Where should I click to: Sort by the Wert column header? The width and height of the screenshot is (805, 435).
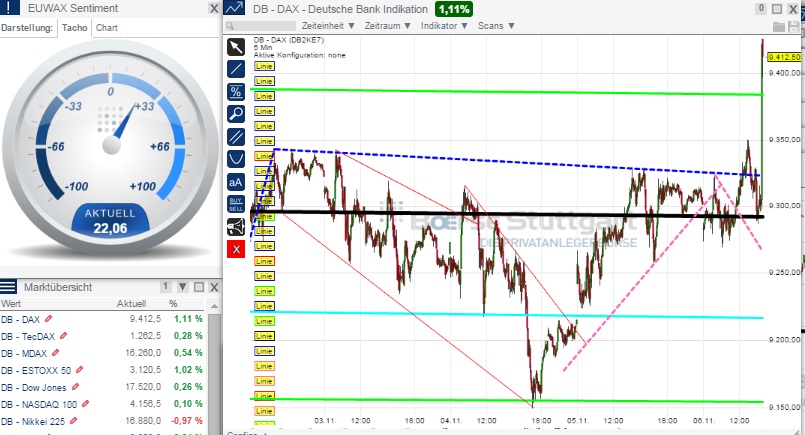pyautogui.click(x=11, y=304)
